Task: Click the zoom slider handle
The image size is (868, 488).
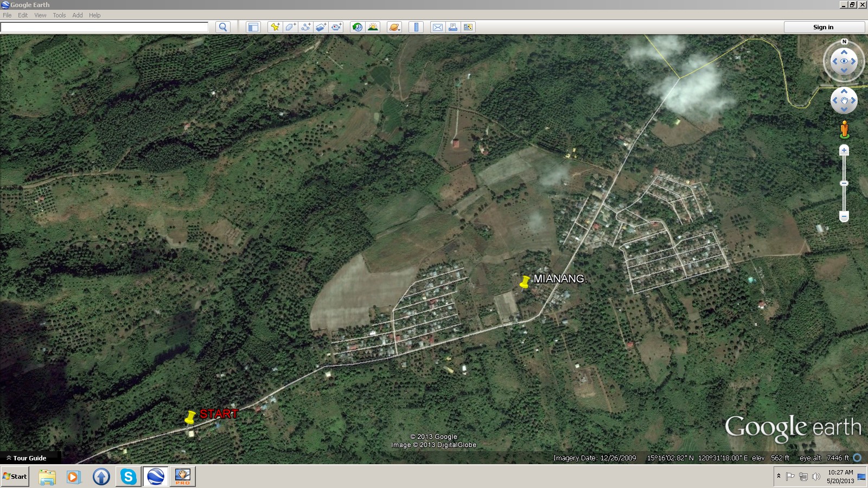Action: (x=844, y=183)
